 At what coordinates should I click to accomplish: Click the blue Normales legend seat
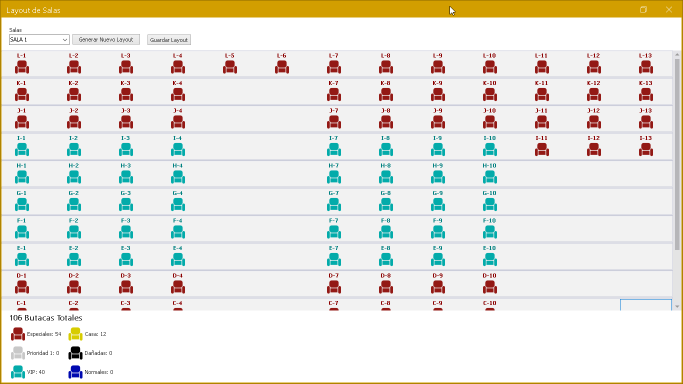[75, 372]
